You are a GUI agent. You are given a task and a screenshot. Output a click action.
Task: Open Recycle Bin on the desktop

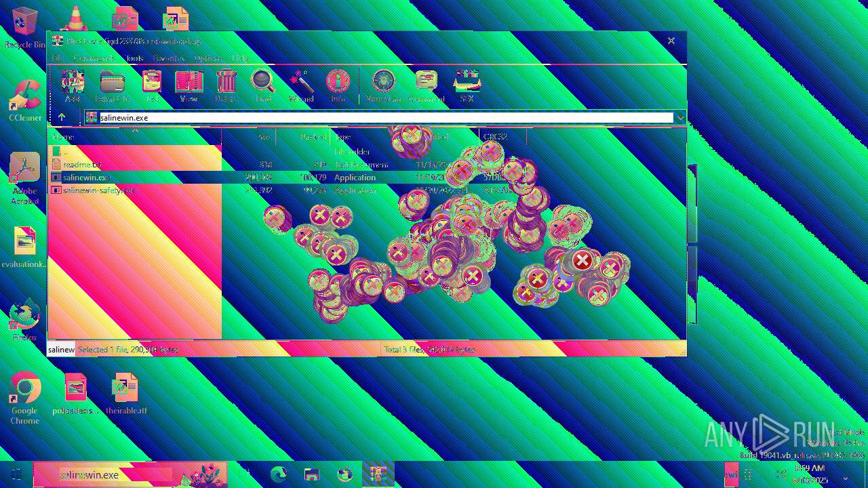(x=25, y=27)
